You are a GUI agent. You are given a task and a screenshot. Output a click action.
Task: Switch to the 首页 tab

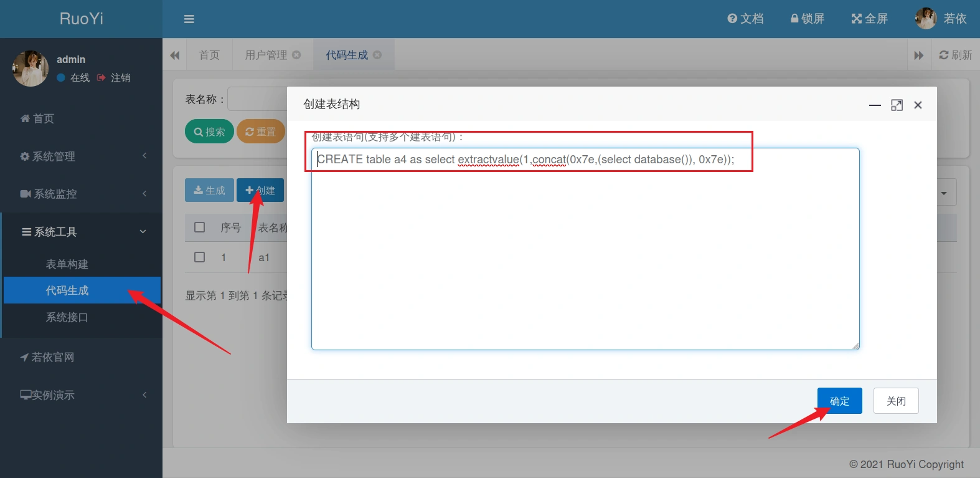point(209,55)
